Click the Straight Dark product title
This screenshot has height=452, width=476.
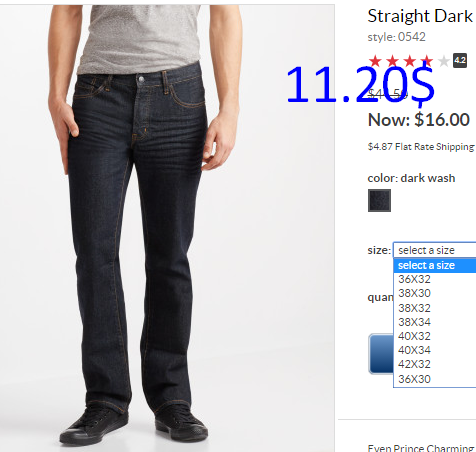pos(421,16)
